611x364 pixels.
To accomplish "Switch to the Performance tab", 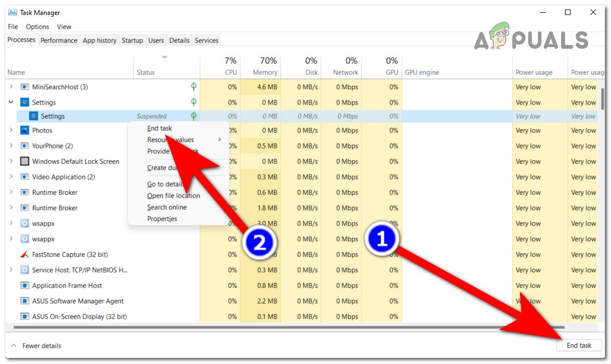I will coord(59,40).
